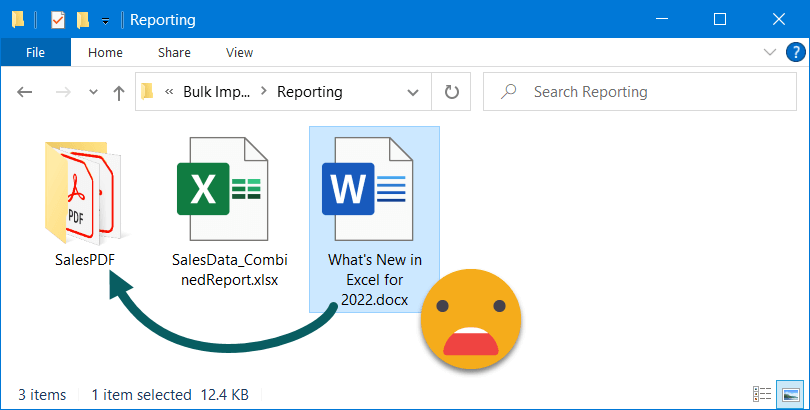This screenshot has width=810, height=410.
Task: Go up one folder level arrow
Action: (x=119, y=92)
